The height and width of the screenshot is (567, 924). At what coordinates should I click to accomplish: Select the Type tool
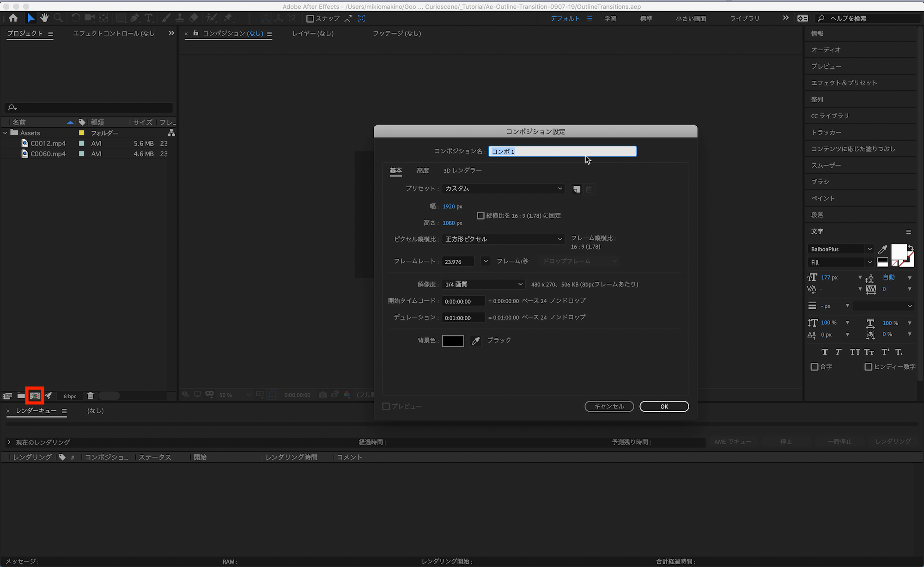coord(148,18)
